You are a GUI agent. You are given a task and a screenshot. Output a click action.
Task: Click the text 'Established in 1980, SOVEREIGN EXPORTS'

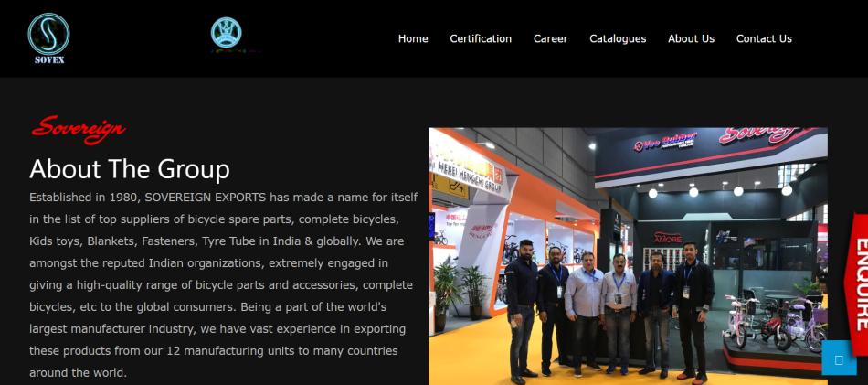point(148,198)
